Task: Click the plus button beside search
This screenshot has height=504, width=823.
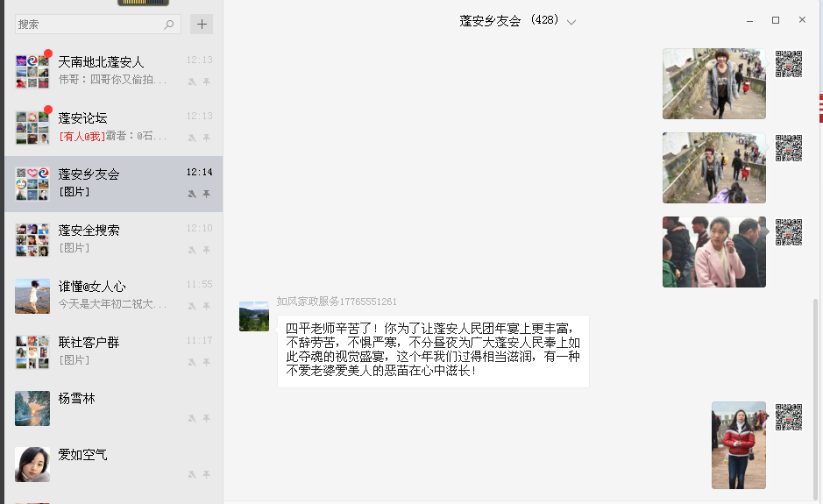Action: click(x=202, y=25)
